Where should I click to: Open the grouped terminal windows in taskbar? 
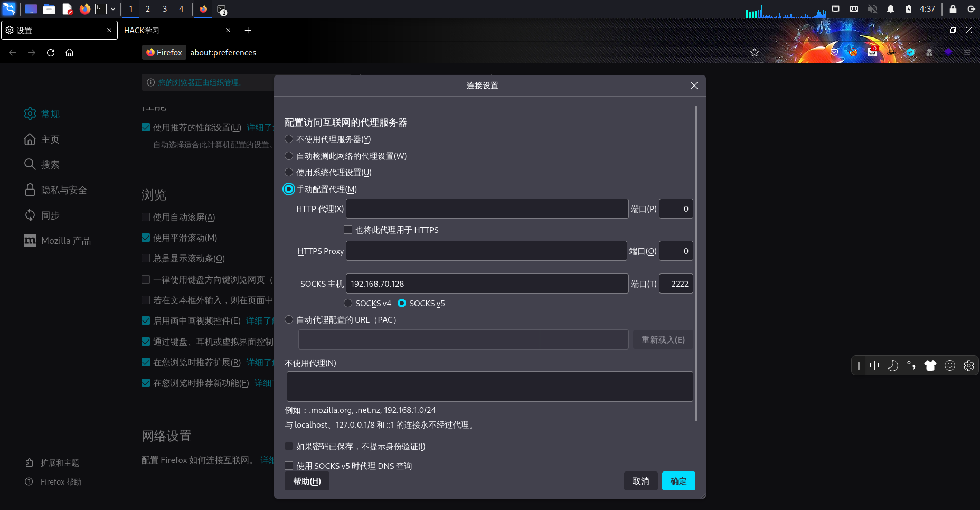click(222, 10)
